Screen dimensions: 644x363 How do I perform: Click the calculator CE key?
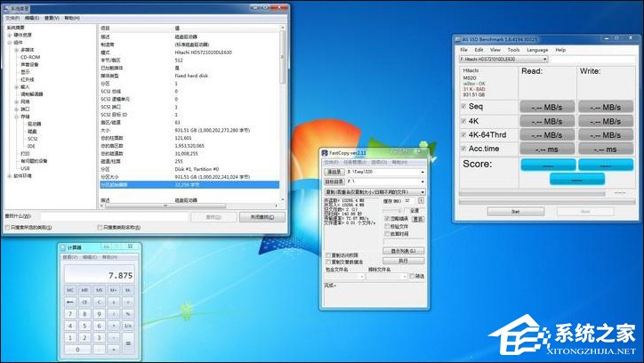click(85, 302)
